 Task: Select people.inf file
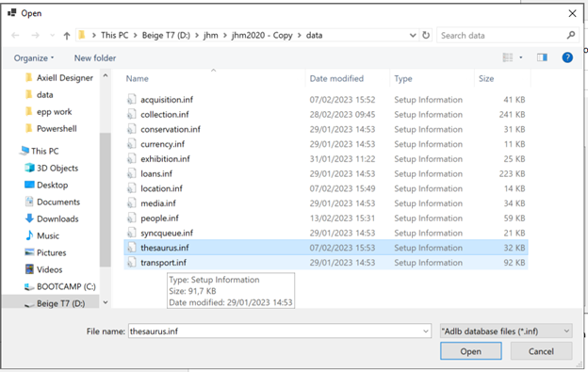pos(325,218)
